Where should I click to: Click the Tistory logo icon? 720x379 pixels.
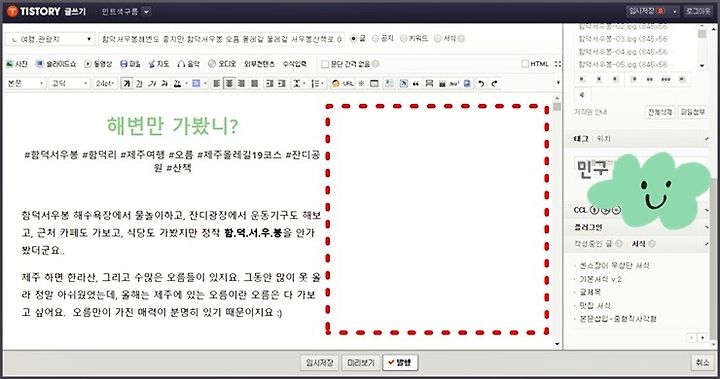point(12,11)
